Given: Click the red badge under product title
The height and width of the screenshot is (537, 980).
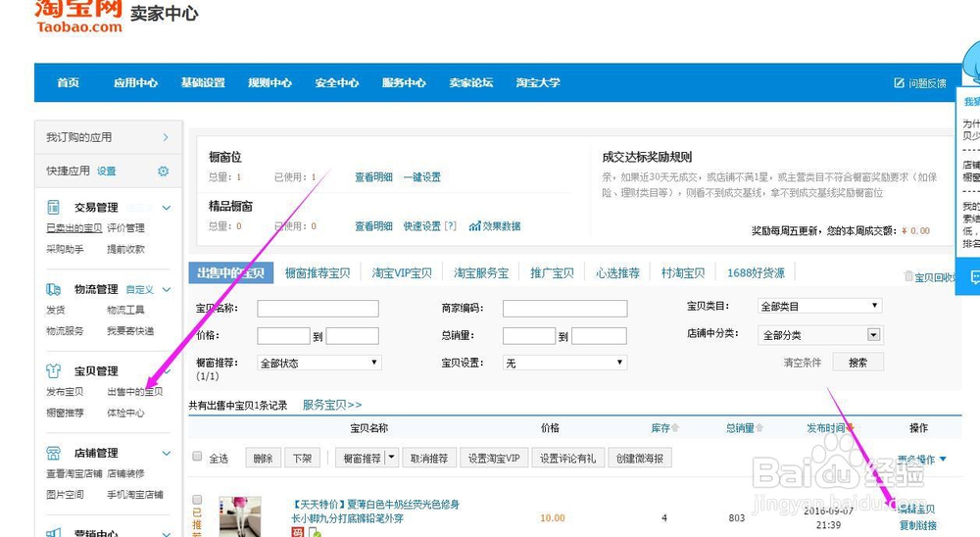Looking at the screenshot, I should 298,532.
